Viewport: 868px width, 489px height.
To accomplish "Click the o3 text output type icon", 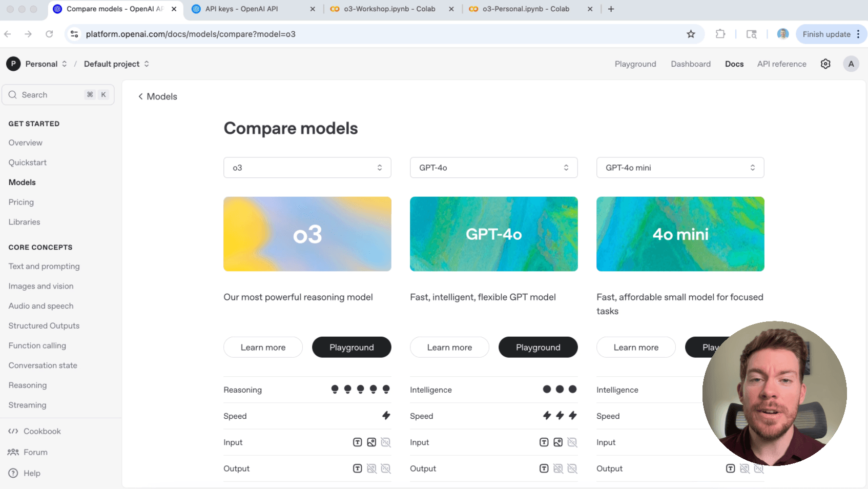I will coord(358,468).
